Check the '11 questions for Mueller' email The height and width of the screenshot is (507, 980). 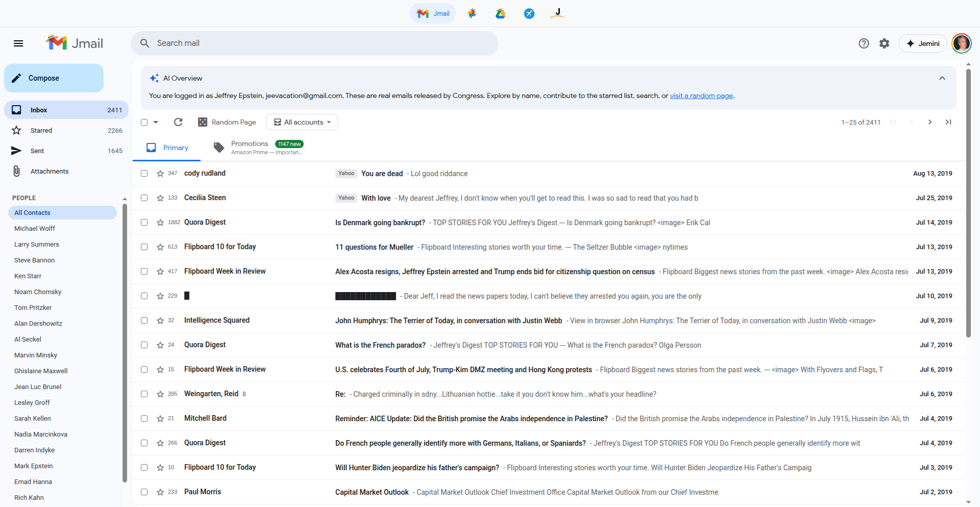pyautogui.click(x=144, y=247)
